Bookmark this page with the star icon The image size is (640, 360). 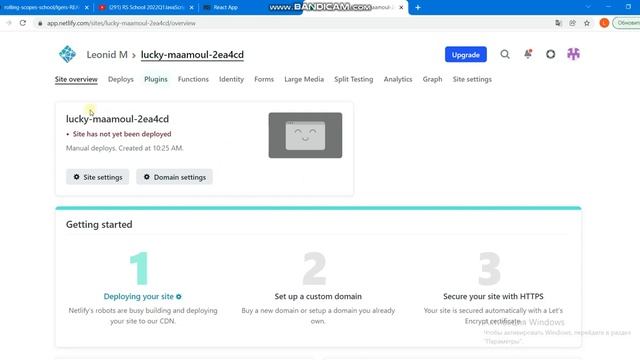[x=587, y=23]
